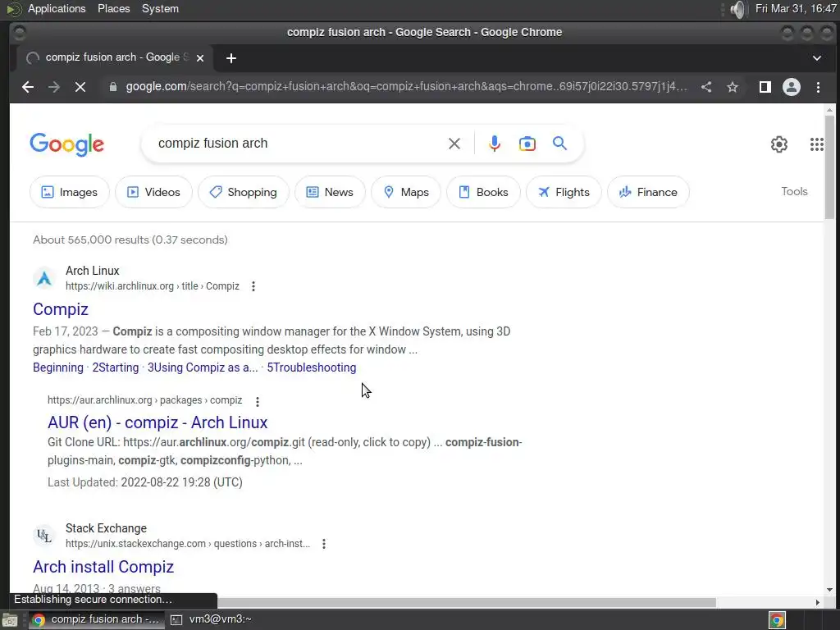Open more options for aur.archlinux.org result
This screenshot has height=630, width=840.
click(x=258, y=401)
